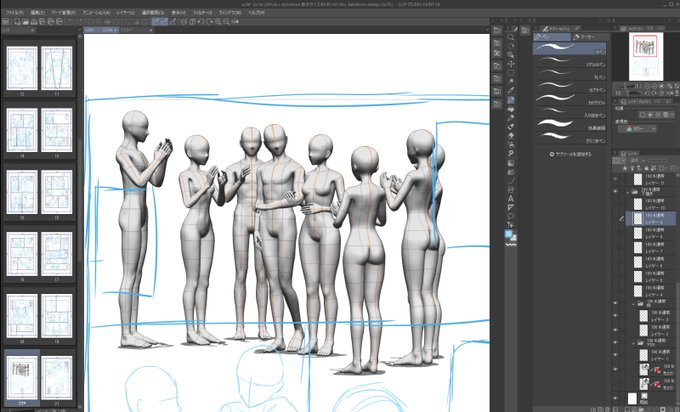Click the transparent color swatch below colors

click(x=511, y=245)
